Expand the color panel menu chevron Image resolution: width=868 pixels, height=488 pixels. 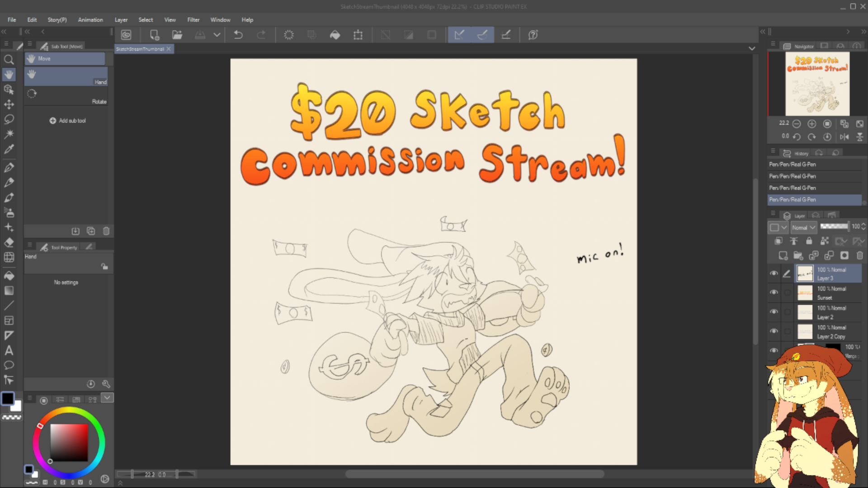coord(107,398)
